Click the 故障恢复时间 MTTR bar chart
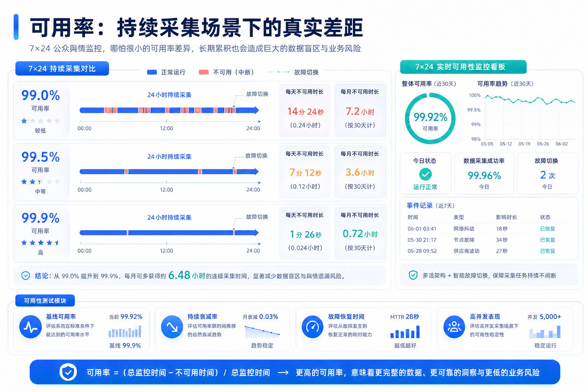588x392 pixels. [x=405, y=332]
